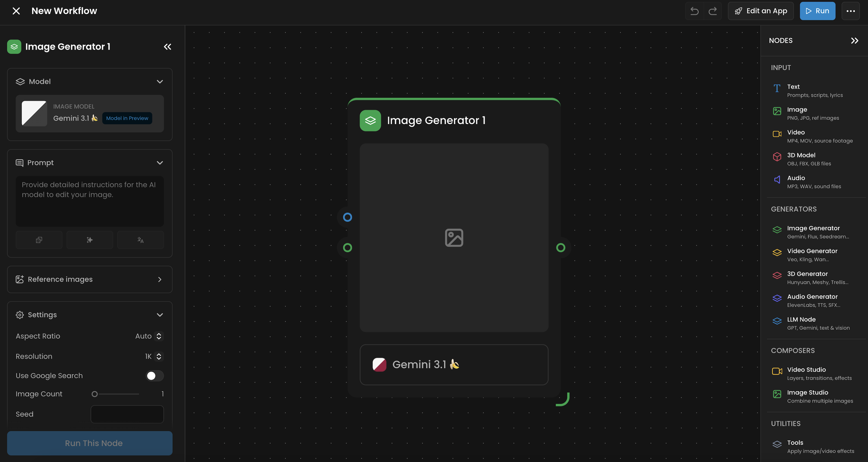Screen dimensions: 868x462
Task: Click into the Seed input field
Action: (127, 414)
